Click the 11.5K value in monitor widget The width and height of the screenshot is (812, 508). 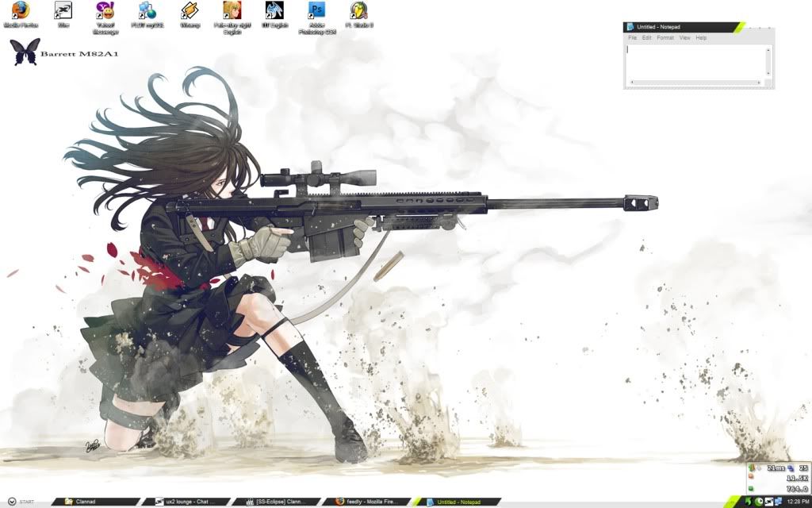797,479
